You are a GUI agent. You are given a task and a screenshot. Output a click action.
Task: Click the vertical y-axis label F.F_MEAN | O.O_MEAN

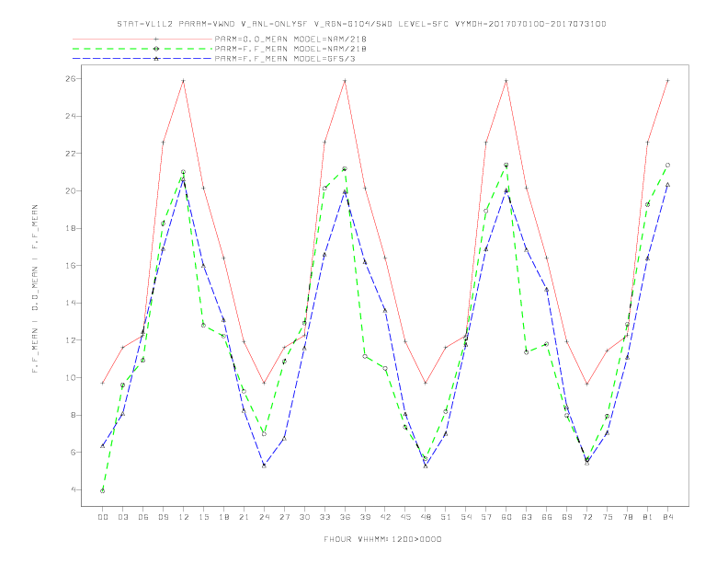(x=35, y=289)
